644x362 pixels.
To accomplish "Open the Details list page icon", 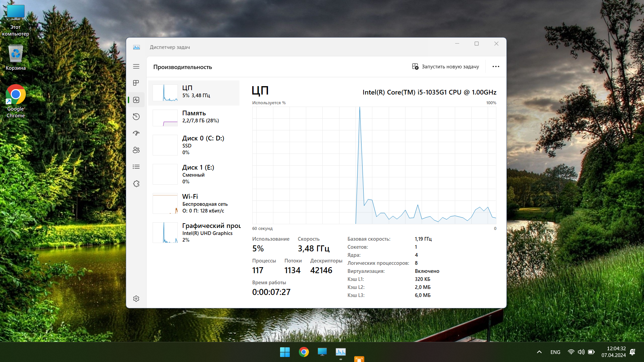I will [x=136, y=167].
